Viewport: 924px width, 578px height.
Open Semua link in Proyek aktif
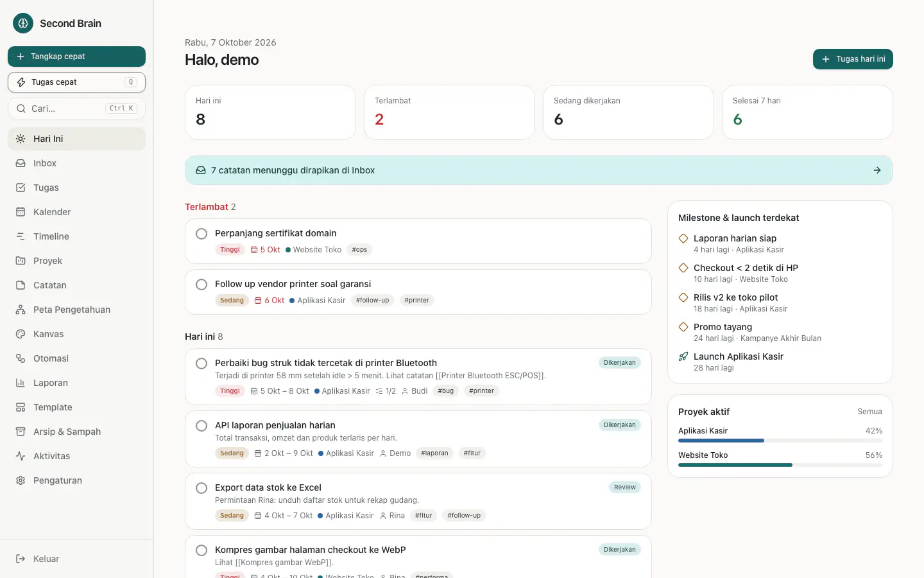[x=869, y=412]
